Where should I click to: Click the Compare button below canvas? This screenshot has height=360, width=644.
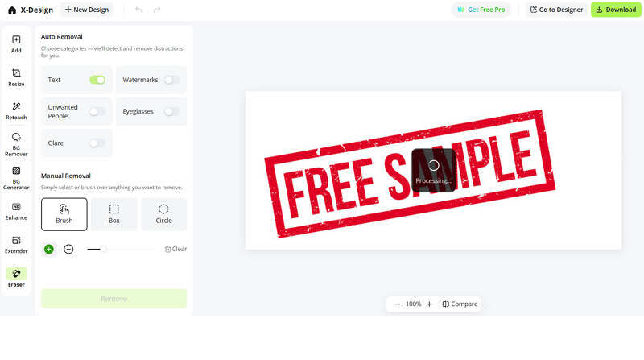point(460,304)
